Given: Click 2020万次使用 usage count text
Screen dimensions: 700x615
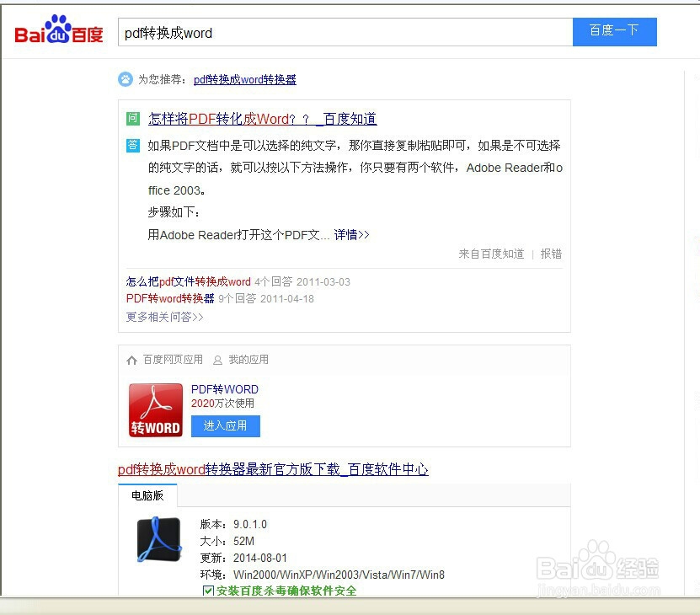Looking at the screenshot, I should tap(222, 404).
